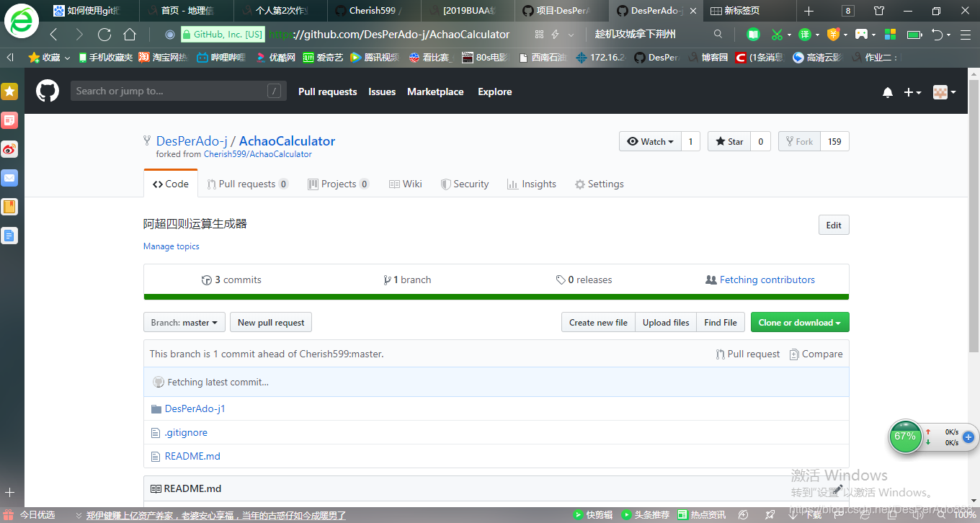Click the browser search magnifier icon
The image size is (980, 523).
tap(718, 35)
